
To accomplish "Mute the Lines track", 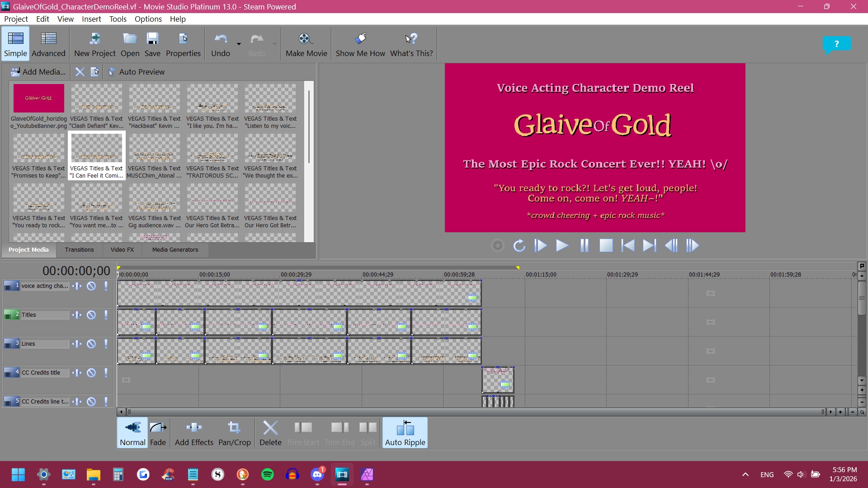I will 91,344.
